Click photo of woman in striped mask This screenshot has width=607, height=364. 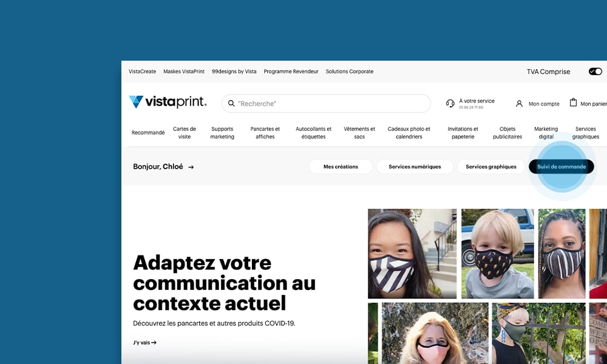tap(412, 254)
